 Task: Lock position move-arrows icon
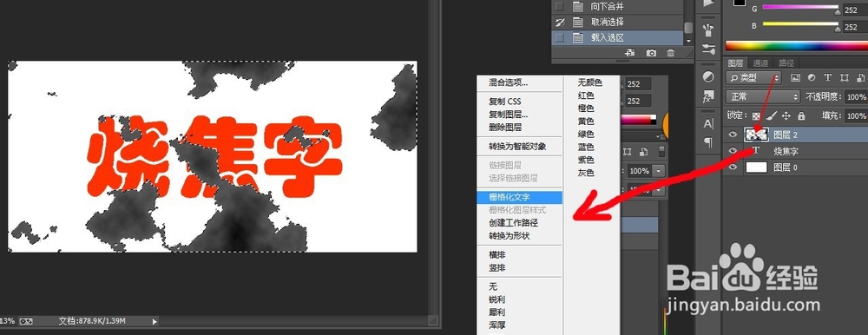pyautogui.click(x=786, y=115)
